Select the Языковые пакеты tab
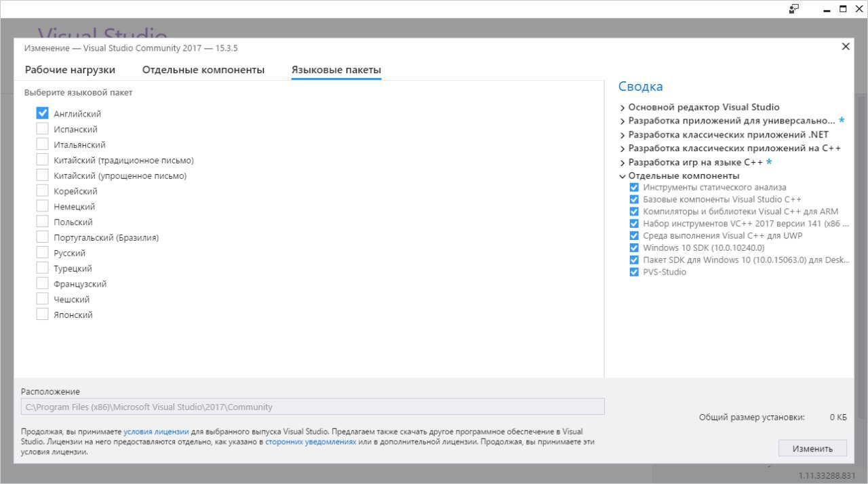868x484 pixels. [336, 70]
